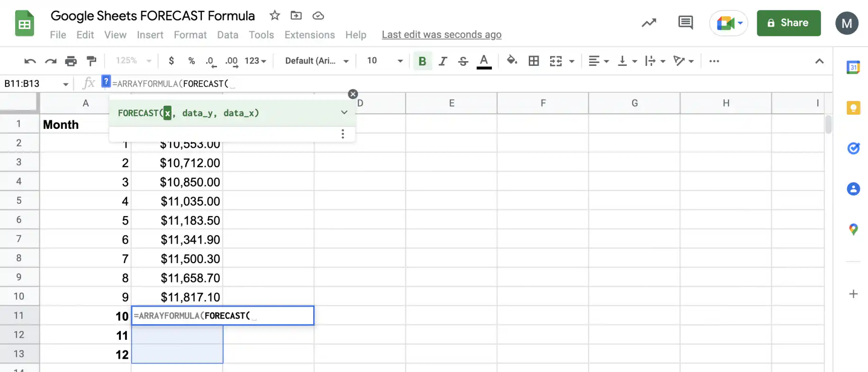Click the redo arrow icon
Screen dimensions: 868x372
[51, 61]
